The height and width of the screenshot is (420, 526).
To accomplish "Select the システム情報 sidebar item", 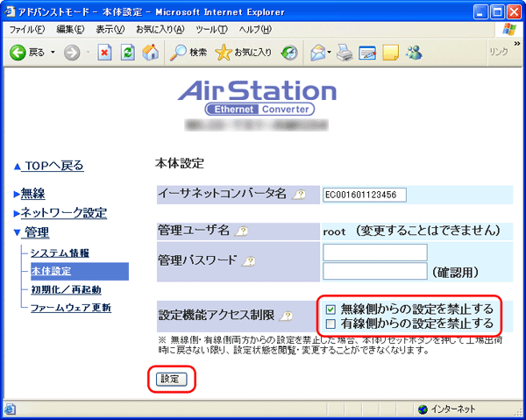I will coord(60,253).
